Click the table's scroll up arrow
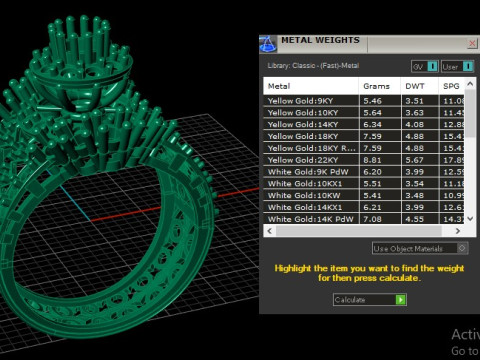480x360 pixels. [x=470, y=84]
